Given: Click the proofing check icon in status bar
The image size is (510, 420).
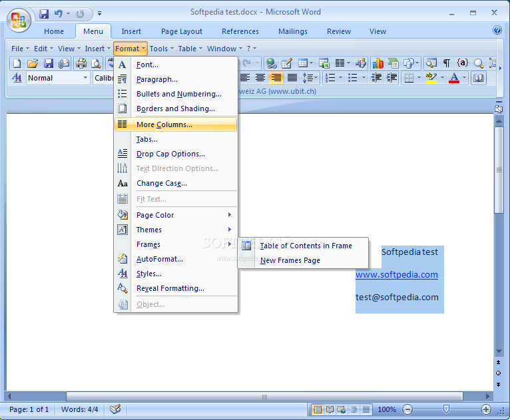Looking at the screenshot, I should [x=115, y=409].
